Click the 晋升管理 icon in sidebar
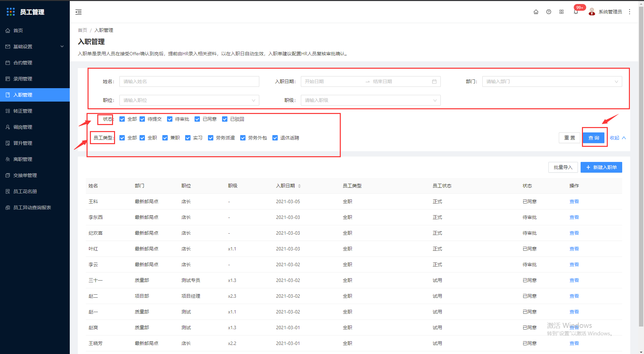The image size is (644, 354). pyautogui.click(x=8, y=143)
